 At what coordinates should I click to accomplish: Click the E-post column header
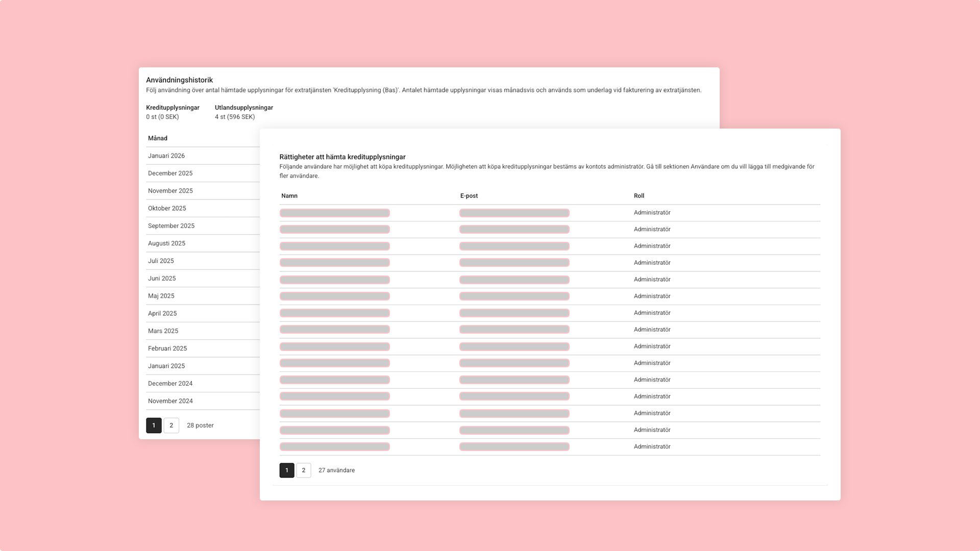tap(469, 196)
